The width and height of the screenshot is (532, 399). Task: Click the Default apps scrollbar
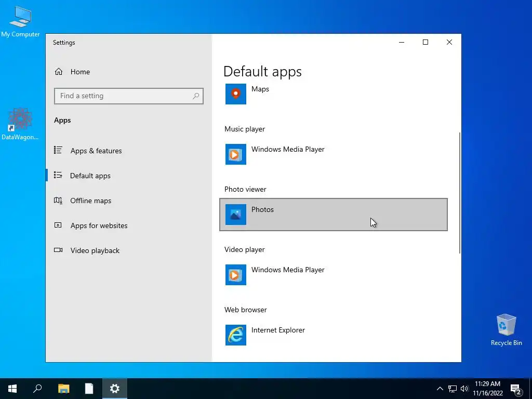click(x=460, y=192)
